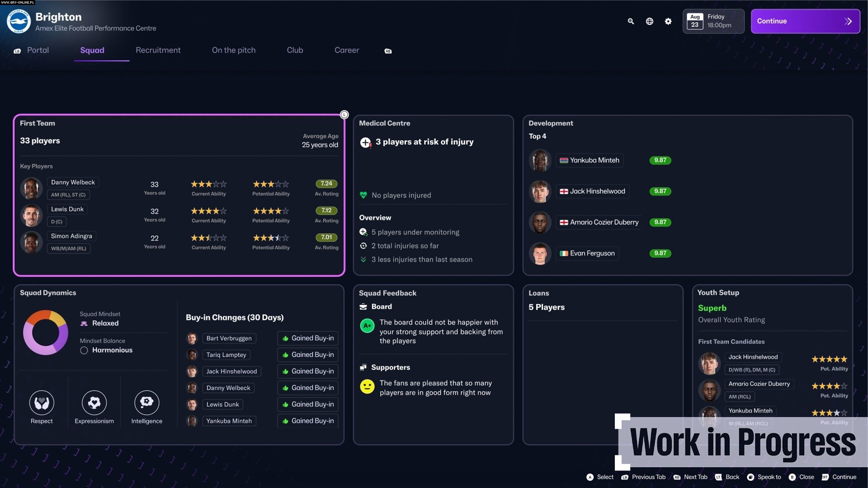
Task: Open search with the magnifying glass icon
Action: 630,21
